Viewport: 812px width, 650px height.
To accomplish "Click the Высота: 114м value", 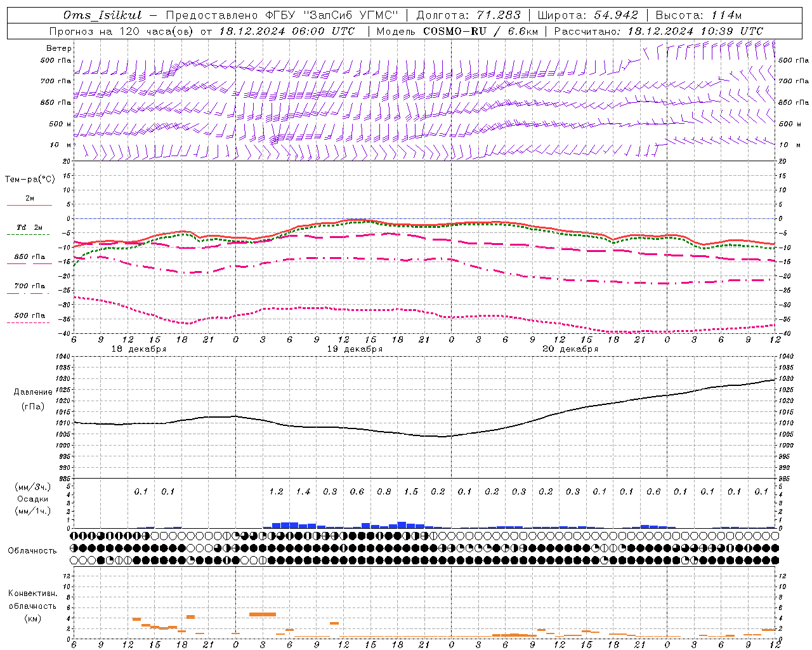I will (x=698, y=15).
